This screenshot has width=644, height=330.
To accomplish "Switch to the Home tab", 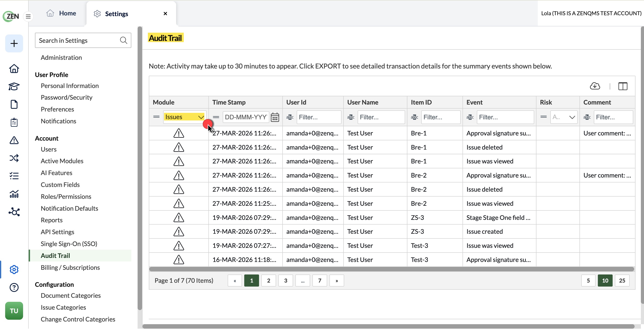I will coord(61,13).
